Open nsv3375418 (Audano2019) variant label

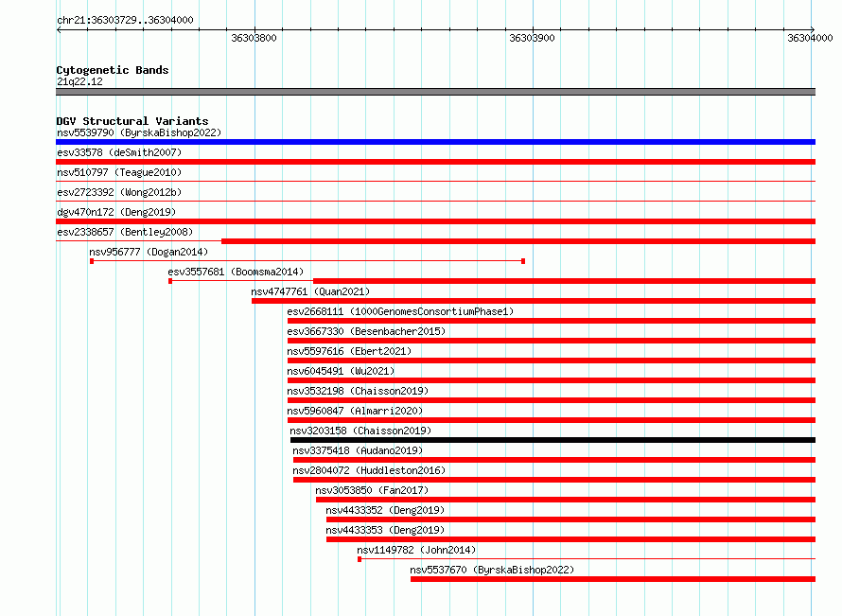pyautogui.click(x=358, y=450)
